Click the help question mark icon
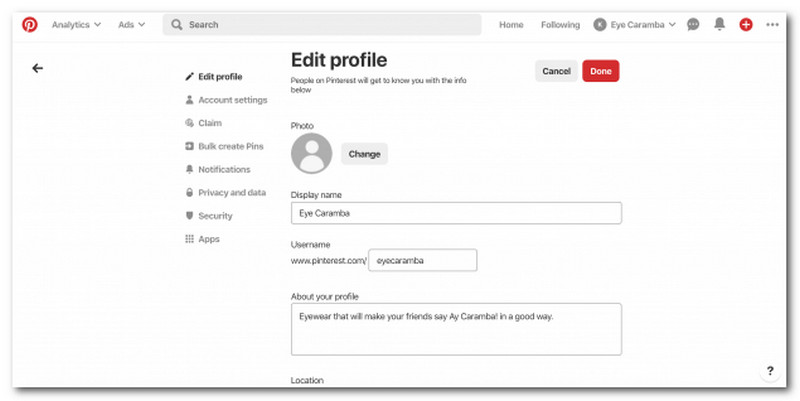 point(770,371)
